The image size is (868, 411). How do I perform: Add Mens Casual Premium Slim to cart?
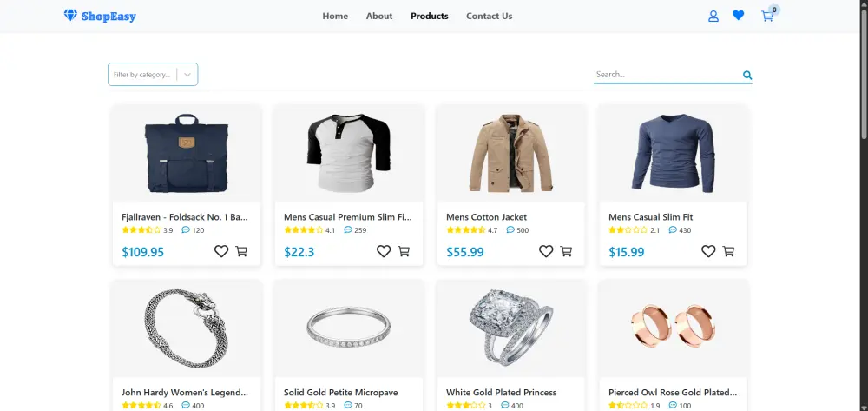coord(404,251)
